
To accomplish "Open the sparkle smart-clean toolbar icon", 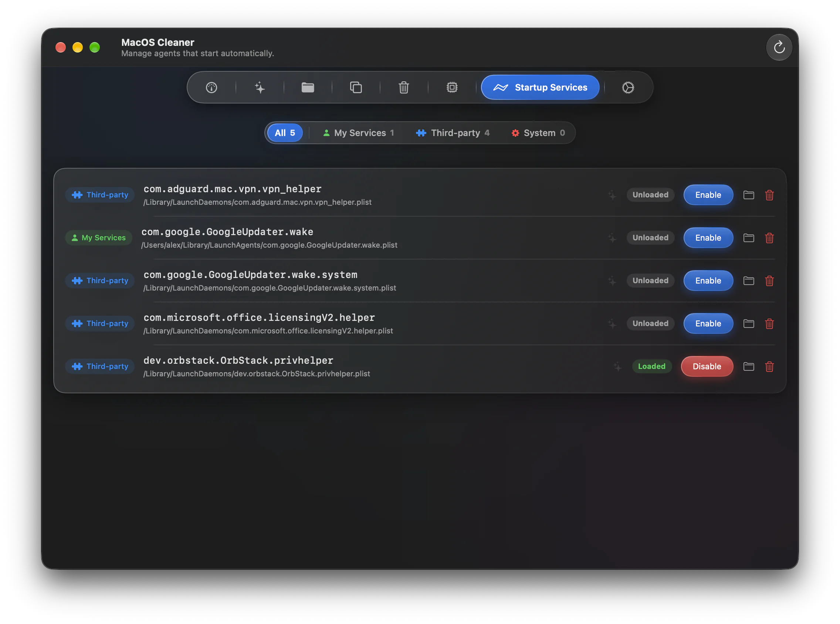I will click(260, 88).
